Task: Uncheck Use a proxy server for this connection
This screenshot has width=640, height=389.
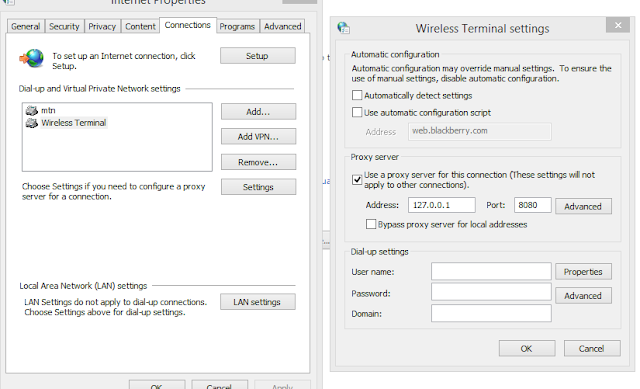Action: point(357,180)
